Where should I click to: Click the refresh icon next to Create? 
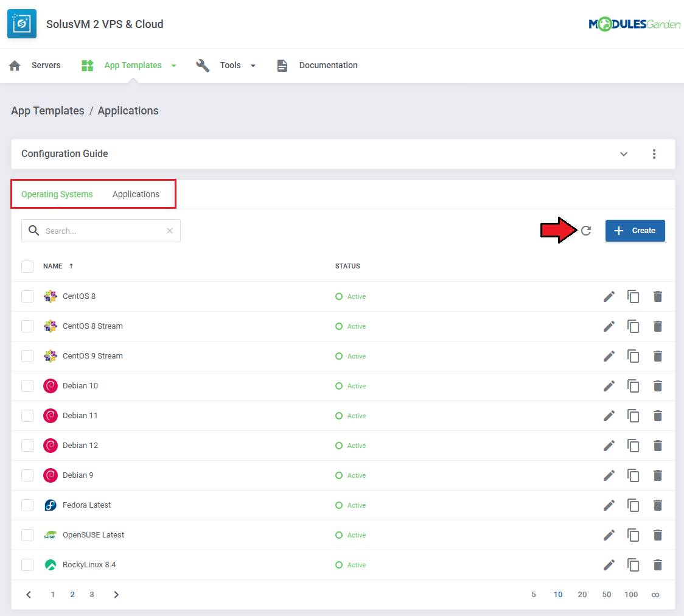pos(586,230)
